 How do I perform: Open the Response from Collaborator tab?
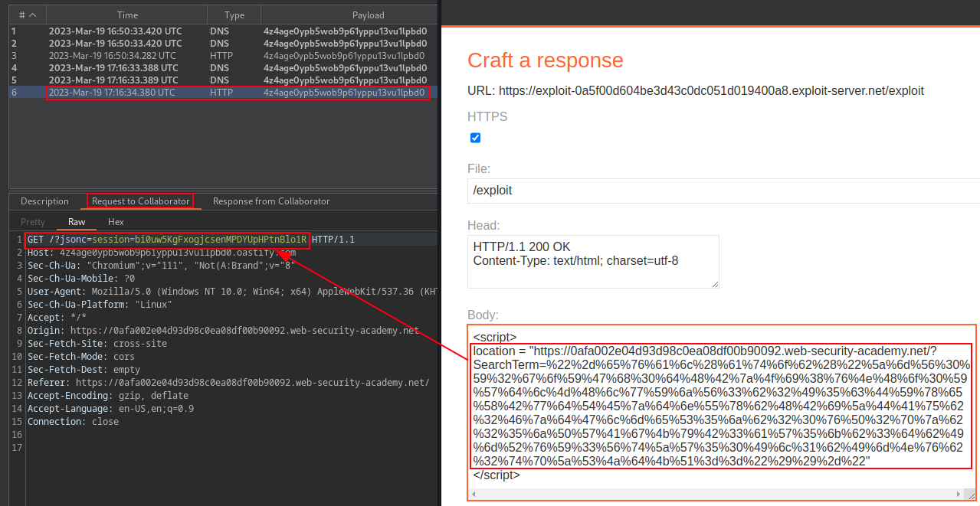click(x=271, y=201)
